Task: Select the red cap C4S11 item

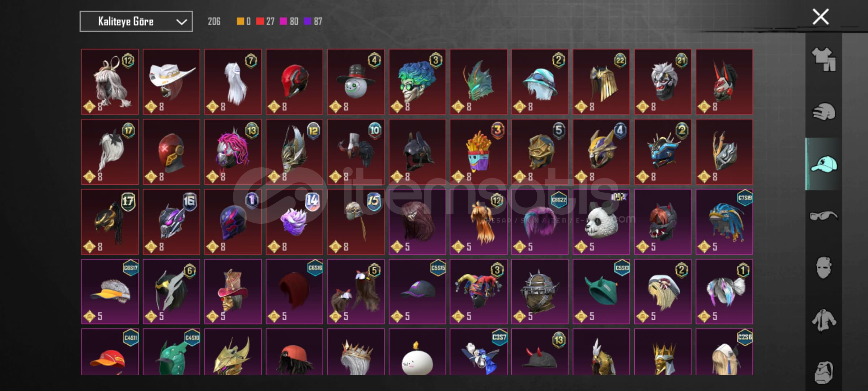Action: (x=110, y=352)
